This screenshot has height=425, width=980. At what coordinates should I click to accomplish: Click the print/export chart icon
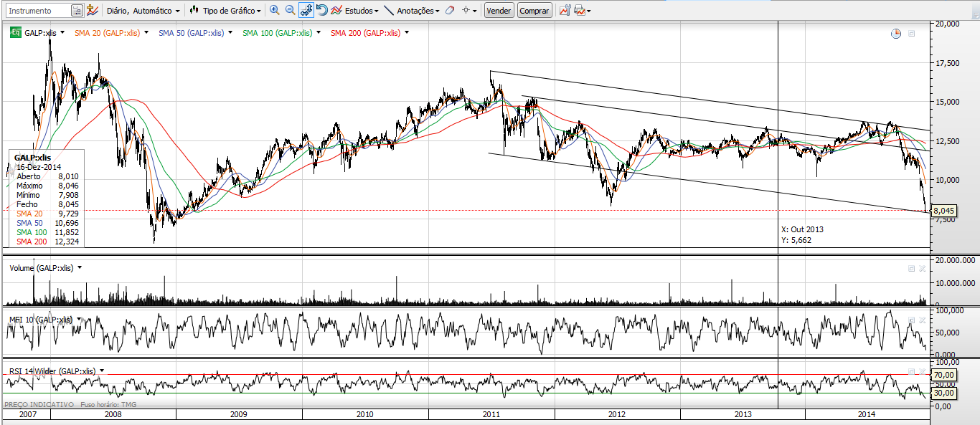point(579,11)
